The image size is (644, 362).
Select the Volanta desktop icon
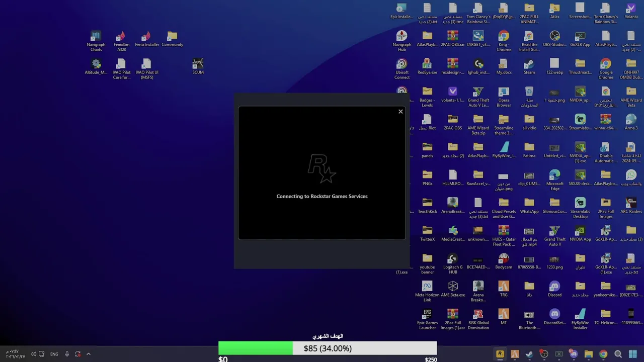click(x=631, y=11)
